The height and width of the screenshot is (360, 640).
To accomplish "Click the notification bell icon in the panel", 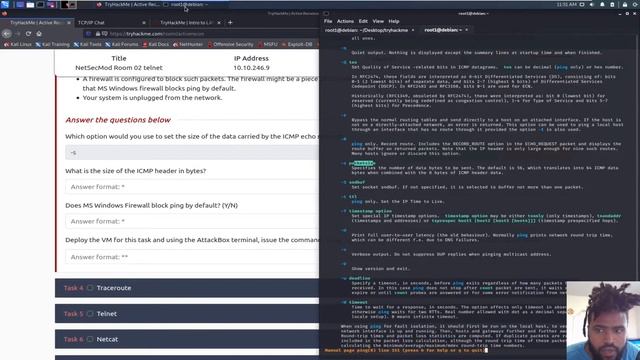I will (602, 4).
